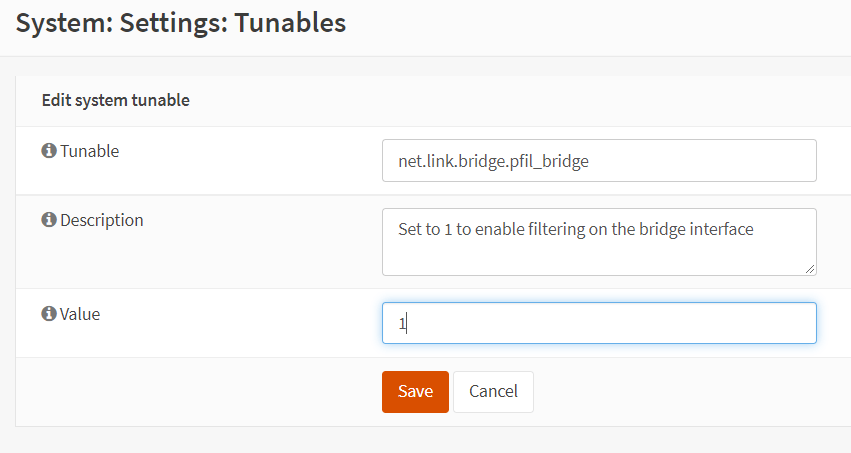The width and height of the screenshot is (851, 453).
Task: Click "Settings" in the page title
Action: (x=171, y=23)
